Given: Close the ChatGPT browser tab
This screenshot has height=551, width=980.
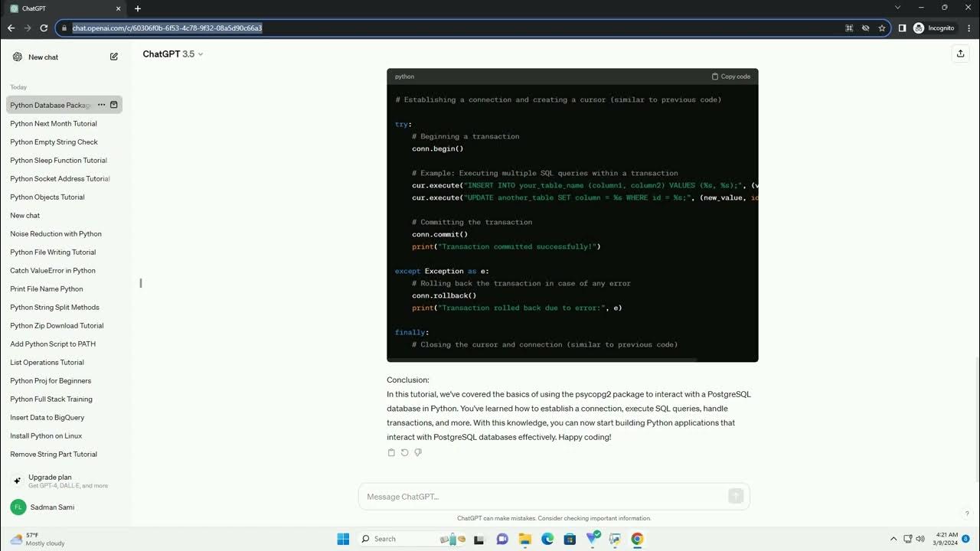Looking at the screenshot, I should pos(117,8).
